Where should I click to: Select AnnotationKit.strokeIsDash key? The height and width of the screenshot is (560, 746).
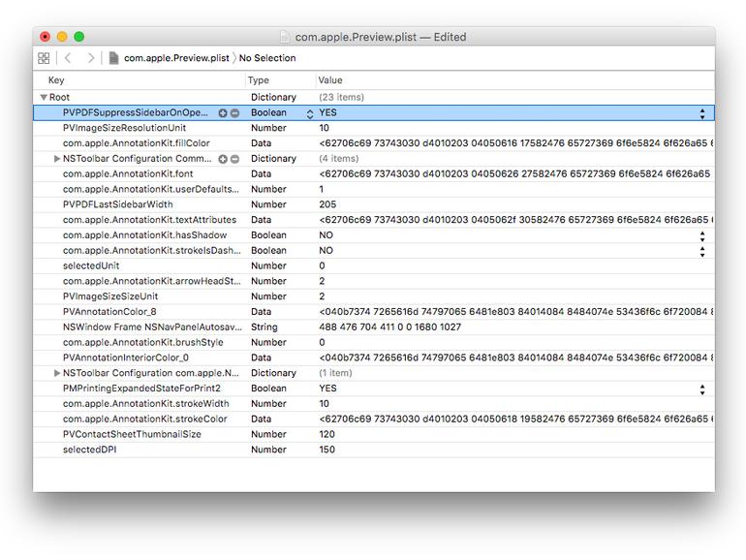[152, 250]
